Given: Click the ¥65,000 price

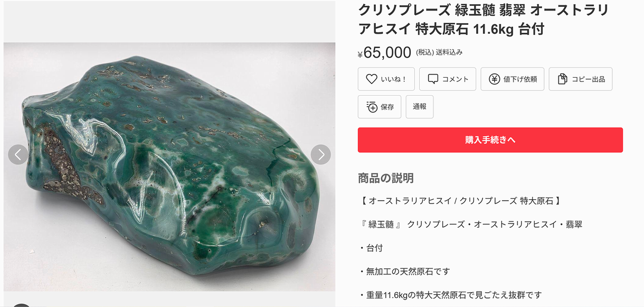Looking at the screenshot, I should point(384,52).
